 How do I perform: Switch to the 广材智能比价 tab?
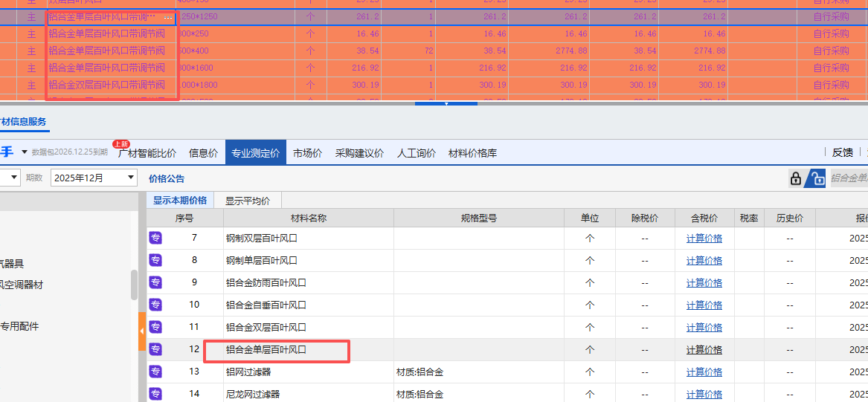[147, 153]
